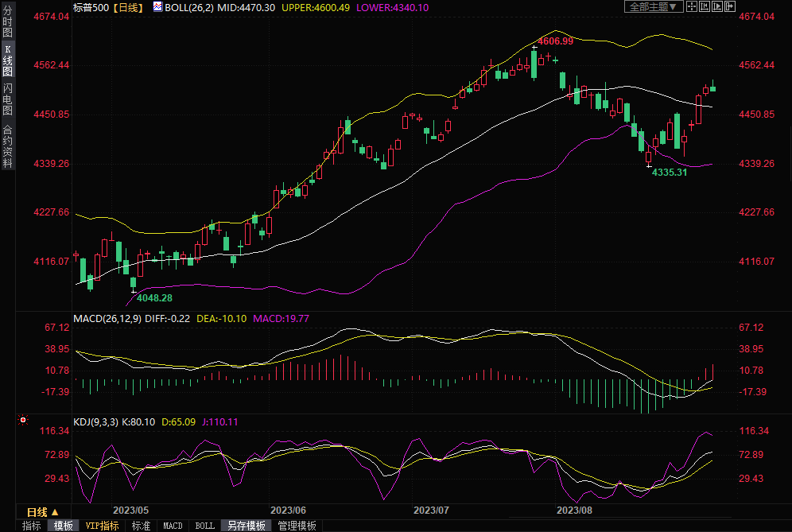The width and height of the screenshot is (792, 532).
Task: Apply the MACD template button
Action: [173, 526]
